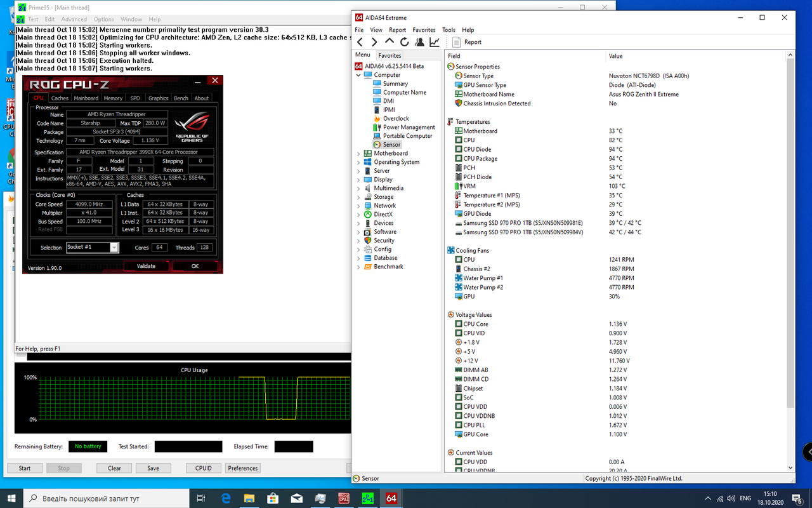This screenshot has height=508, width=812.
Task: Expand the DirectX tree node
Action: (x=358, y=214)
